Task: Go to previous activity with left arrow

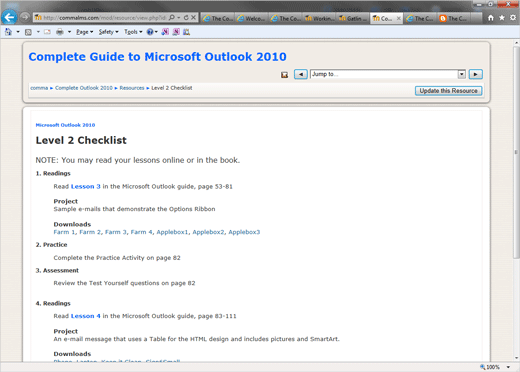Action: [301, 74]
